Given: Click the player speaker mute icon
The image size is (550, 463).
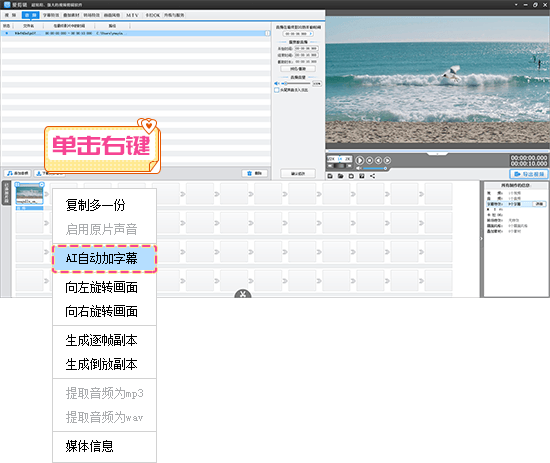Looking at the screenshot, I should pos(358,168).
